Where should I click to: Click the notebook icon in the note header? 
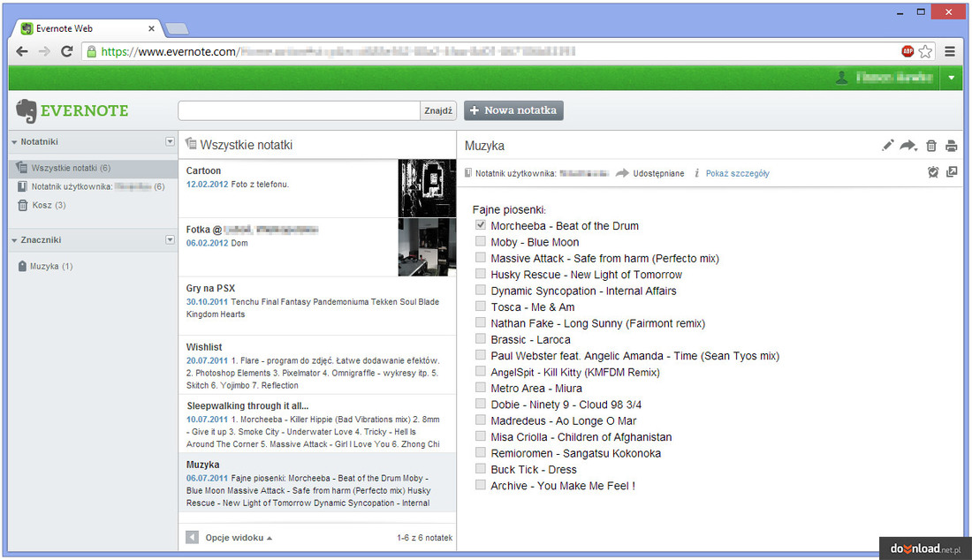click(468, 173)
